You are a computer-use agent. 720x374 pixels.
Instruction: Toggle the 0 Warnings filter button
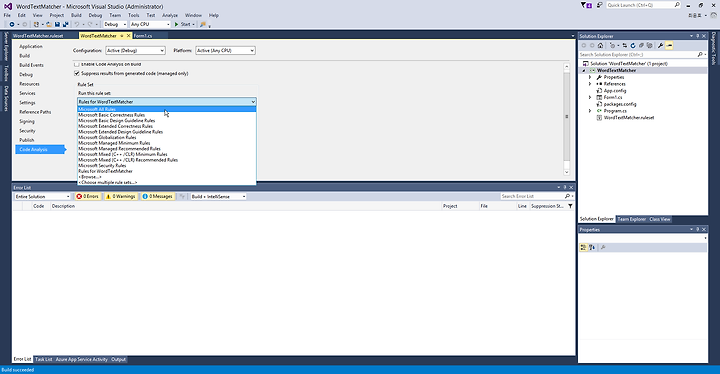coord(121,197)
